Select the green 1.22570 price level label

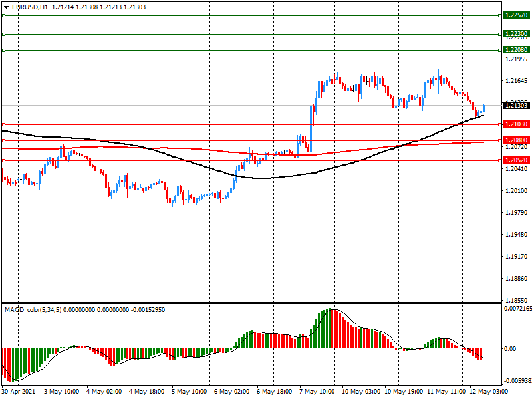(516, 15)
